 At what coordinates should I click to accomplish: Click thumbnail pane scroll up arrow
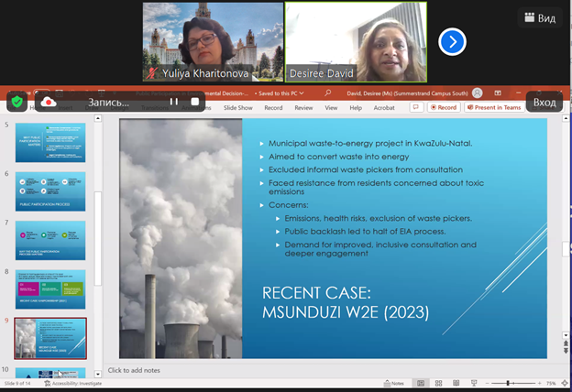point(97,118)
